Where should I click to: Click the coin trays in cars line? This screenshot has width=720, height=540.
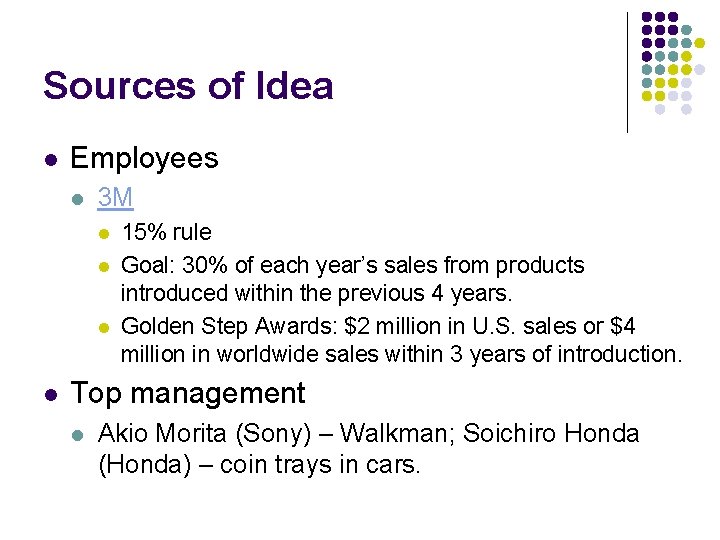259,465
